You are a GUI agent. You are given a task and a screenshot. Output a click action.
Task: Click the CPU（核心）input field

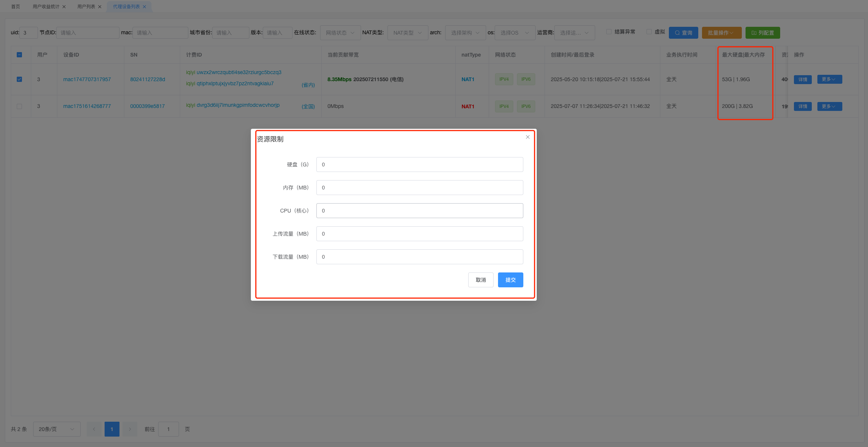[419, 211]
